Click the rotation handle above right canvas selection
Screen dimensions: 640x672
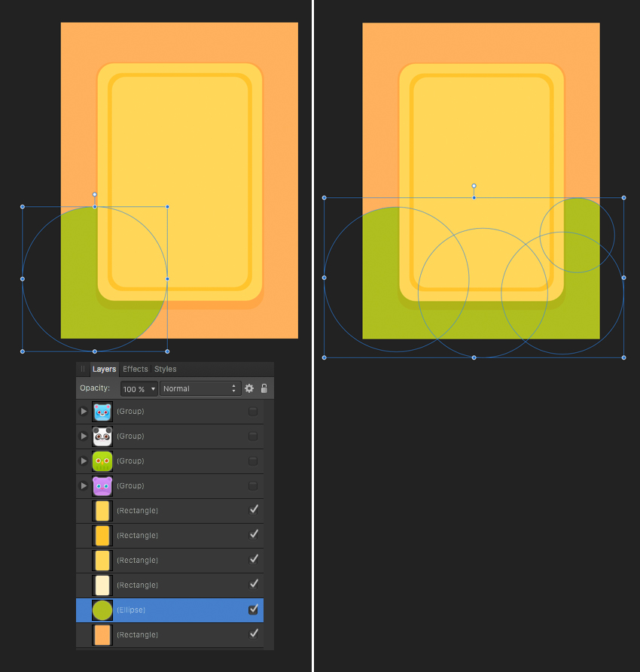click(474, 186)
